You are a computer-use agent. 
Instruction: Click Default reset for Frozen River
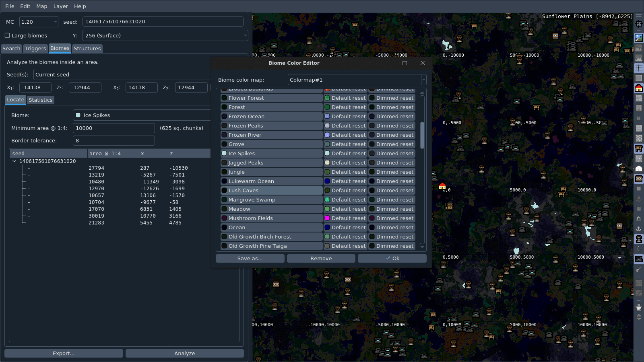[x=345, y=135]
